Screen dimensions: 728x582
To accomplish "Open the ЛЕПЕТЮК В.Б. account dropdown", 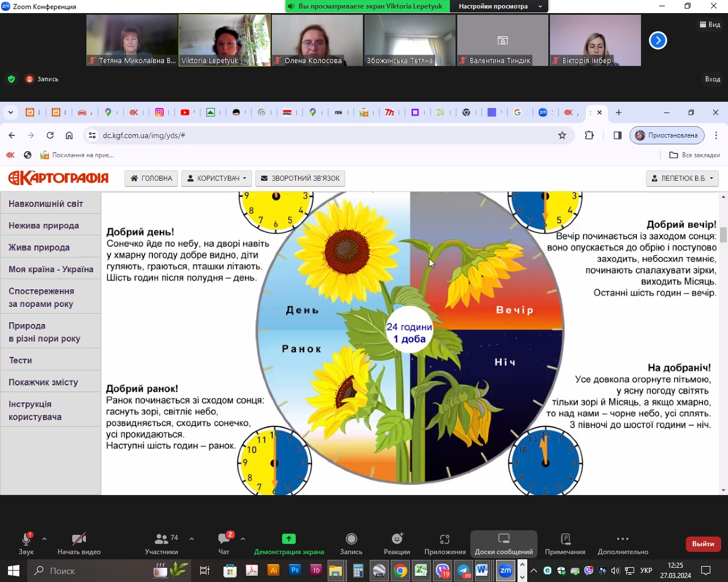I will 682,178.
